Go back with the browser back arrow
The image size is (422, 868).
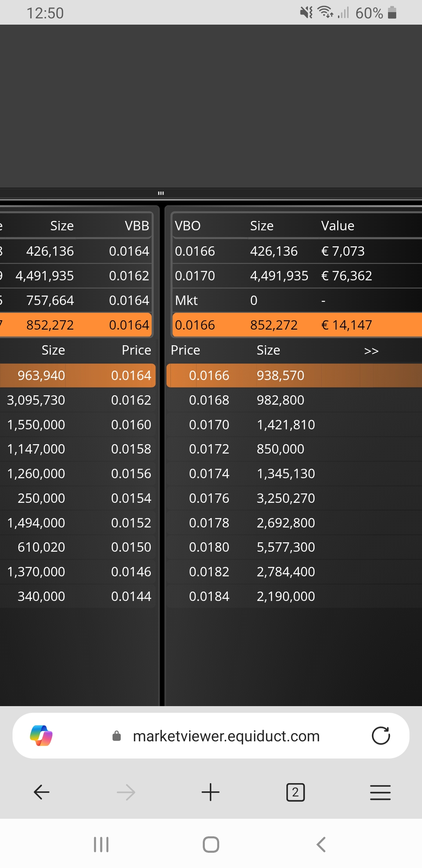click(41, 792)
